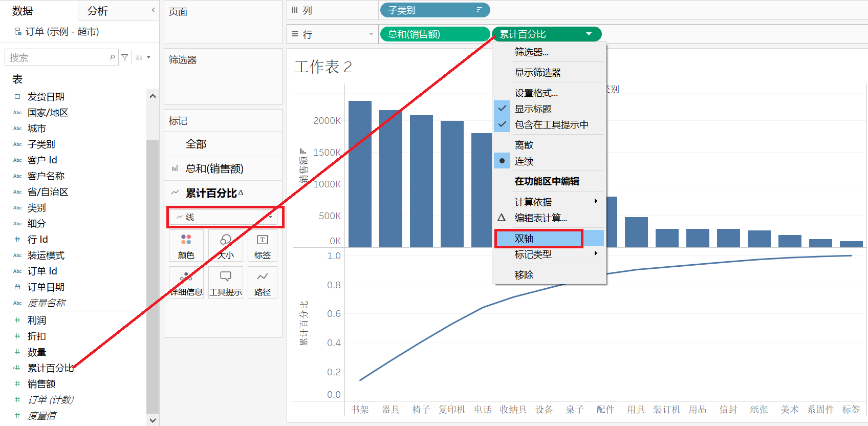This screenshot has height=426, width=868.
Task: Choose 设置格式... from the context menu
Action: coord(549,93)
